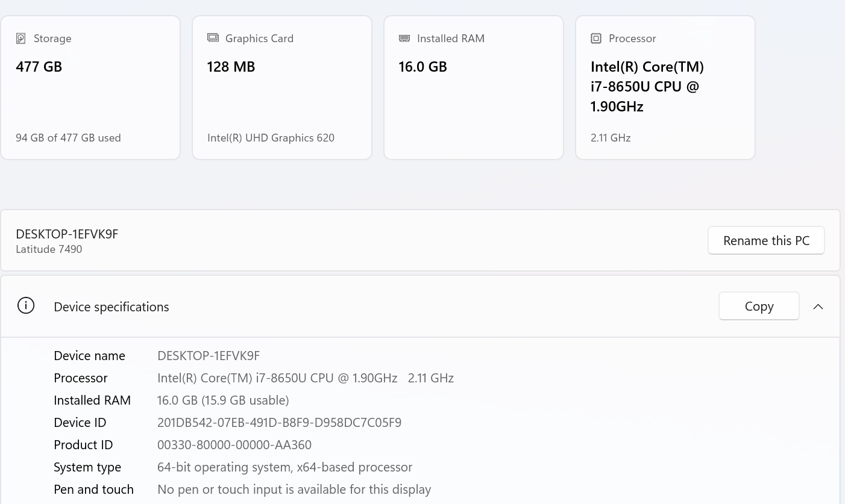
Task: Select the 16.0 GB heading in RAM card
Action: 422,67
